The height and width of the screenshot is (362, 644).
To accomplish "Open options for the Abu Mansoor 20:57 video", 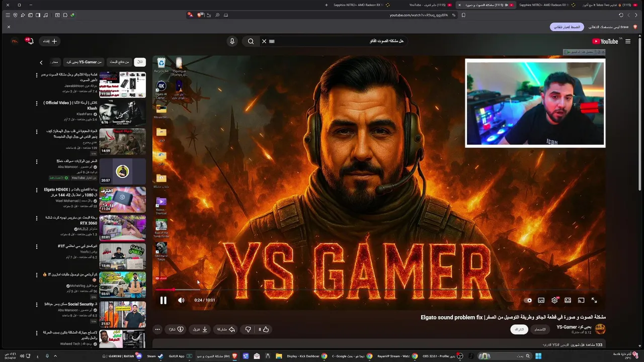I will click(36, 161).
